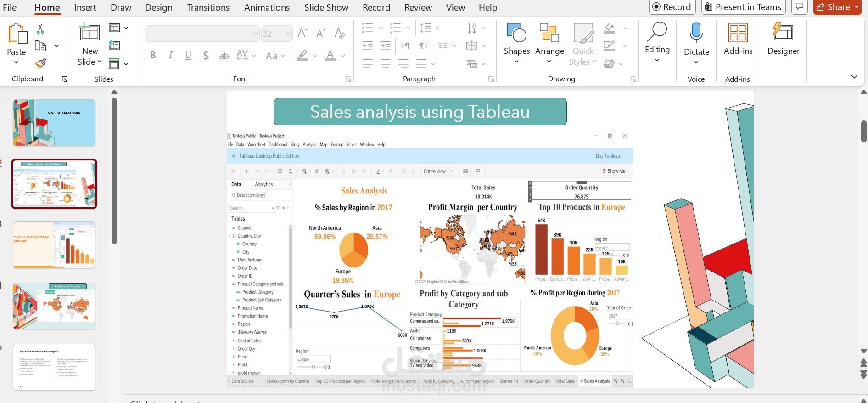Switch to the Transitions tab

(x=208, y=7)
